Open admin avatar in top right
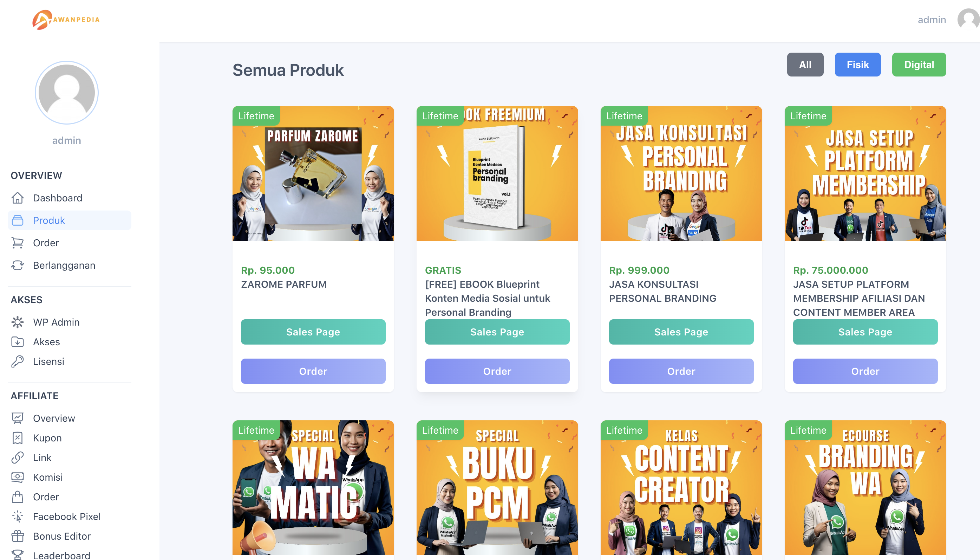980x560 pixels. (968, 19)
